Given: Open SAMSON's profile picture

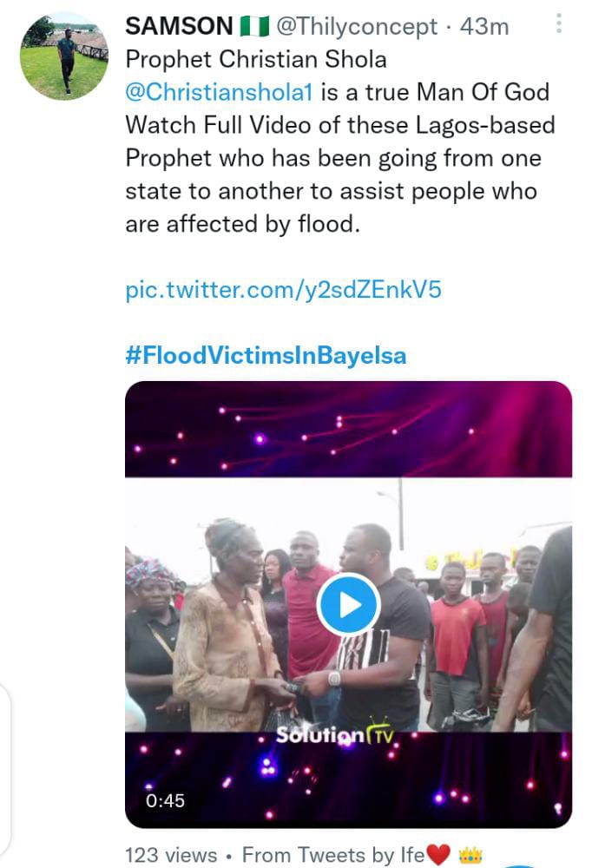Looking at the screenshot, I should point(64,56).
